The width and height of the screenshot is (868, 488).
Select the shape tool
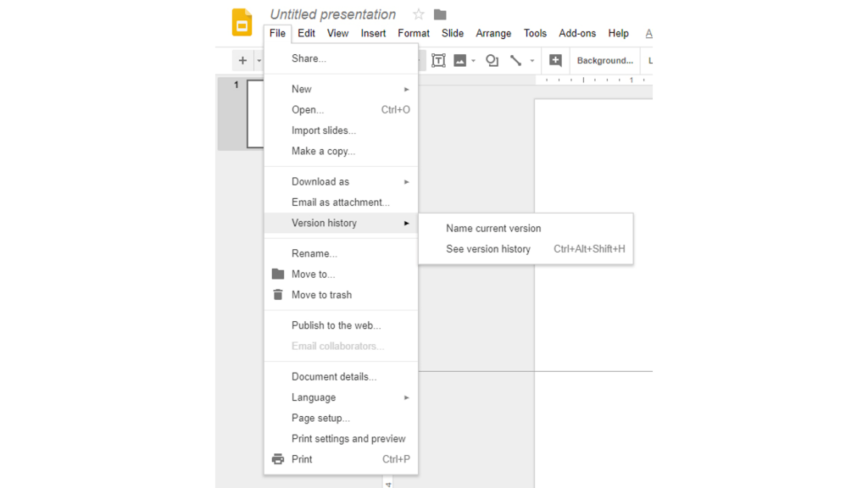(492, 60)
